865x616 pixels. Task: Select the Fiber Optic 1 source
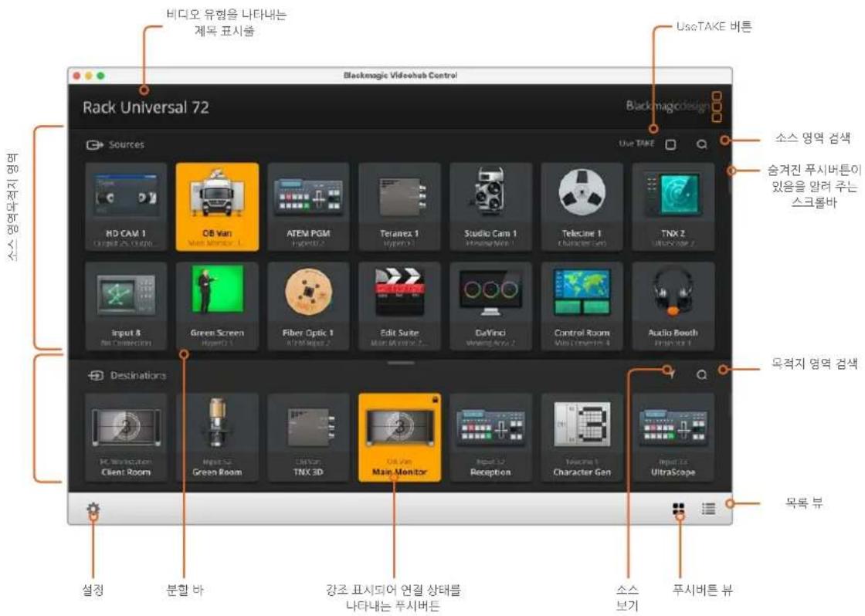pyautogui.click(x=308, y=306)
